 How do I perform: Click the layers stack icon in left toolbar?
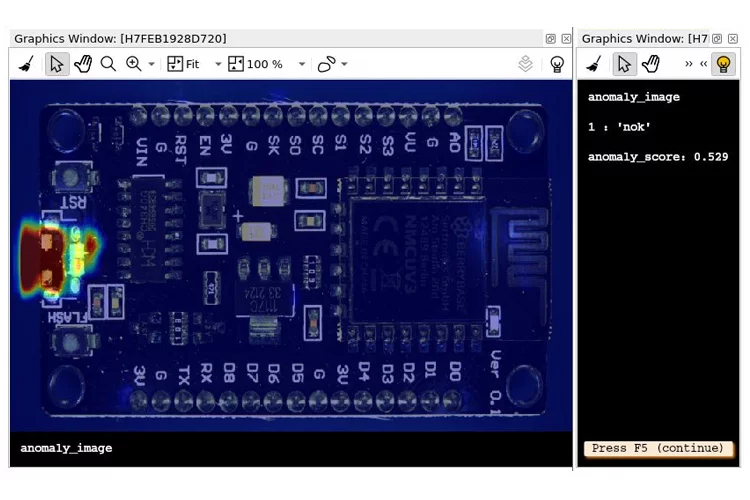[x=526, y=64]
